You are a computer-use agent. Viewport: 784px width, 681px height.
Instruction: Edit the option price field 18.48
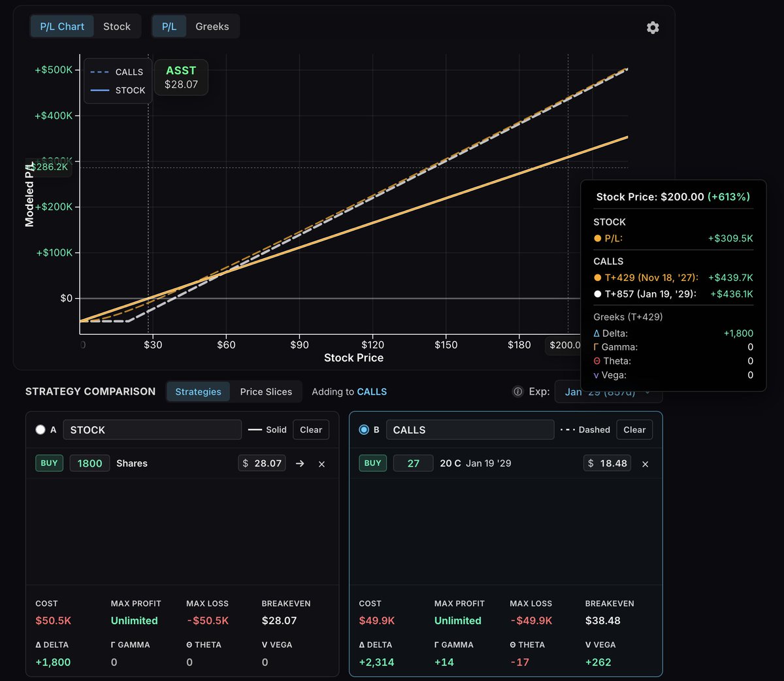607,463
